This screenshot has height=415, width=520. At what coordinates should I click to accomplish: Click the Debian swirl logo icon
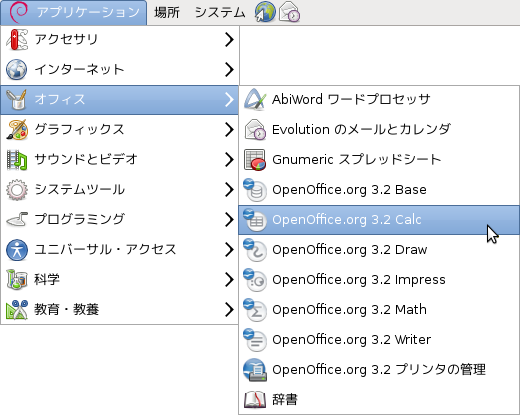click(18, 11)
